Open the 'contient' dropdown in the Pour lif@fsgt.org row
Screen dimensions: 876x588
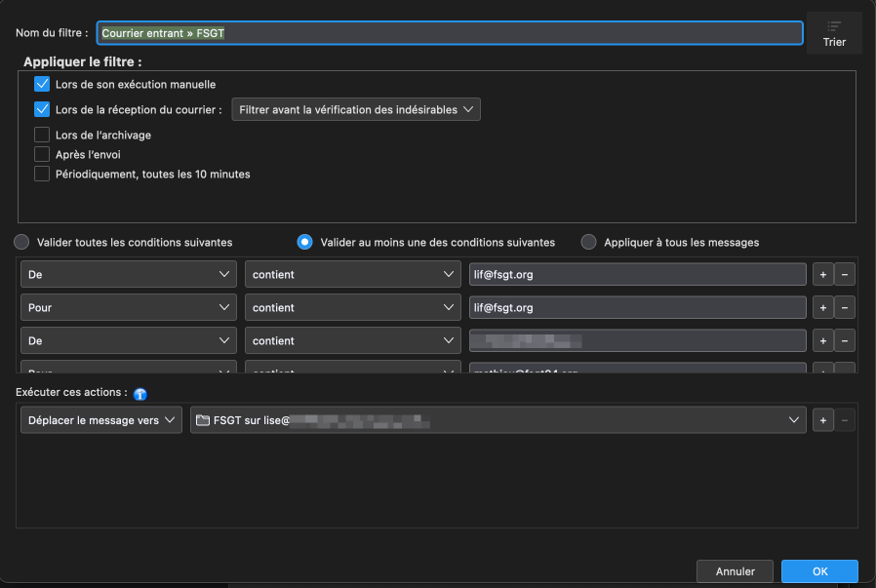(x=352, y=308)
